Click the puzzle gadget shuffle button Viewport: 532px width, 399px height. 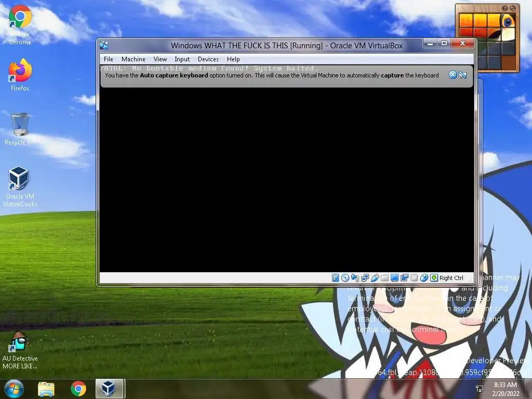pos(512,8)
